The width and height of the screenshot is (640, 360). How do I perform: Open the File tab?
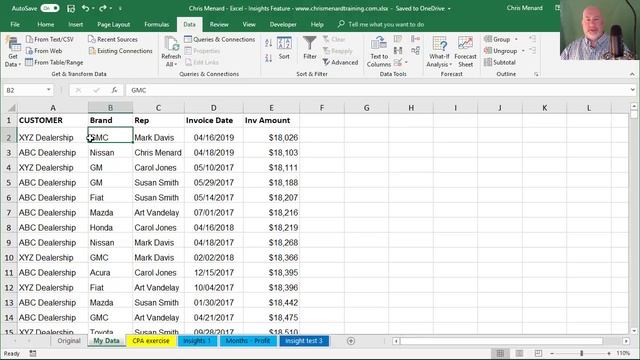pyautogui.click(x=15, y=24)
